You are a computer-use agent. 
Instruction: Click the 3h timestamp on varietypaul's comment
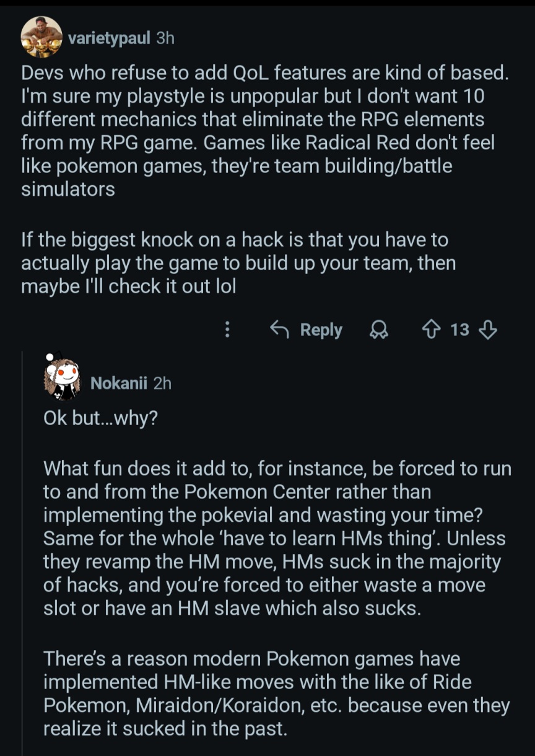165,38
